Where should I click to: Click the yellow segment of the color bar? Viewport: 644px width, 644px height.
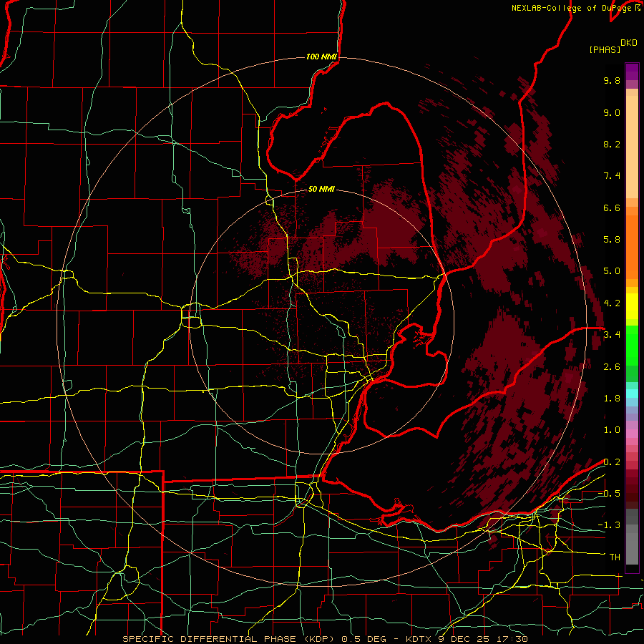pyautogui.click(x=632, y=306)
